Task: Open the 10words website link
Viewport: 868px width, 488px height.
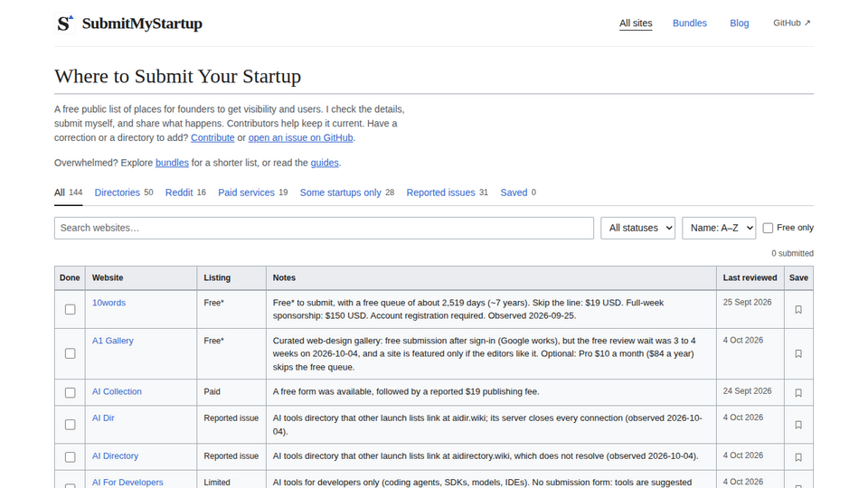Action: coord(108,303)
